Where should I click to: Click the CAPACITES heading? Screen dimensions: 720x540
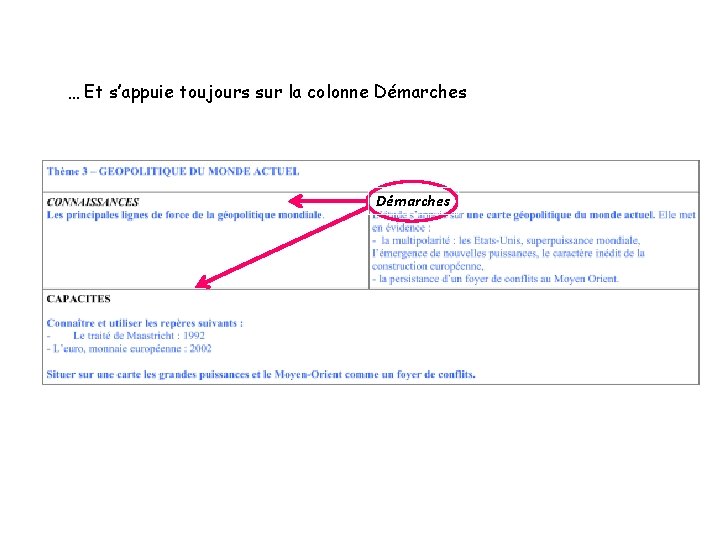(x=79, y=299)
